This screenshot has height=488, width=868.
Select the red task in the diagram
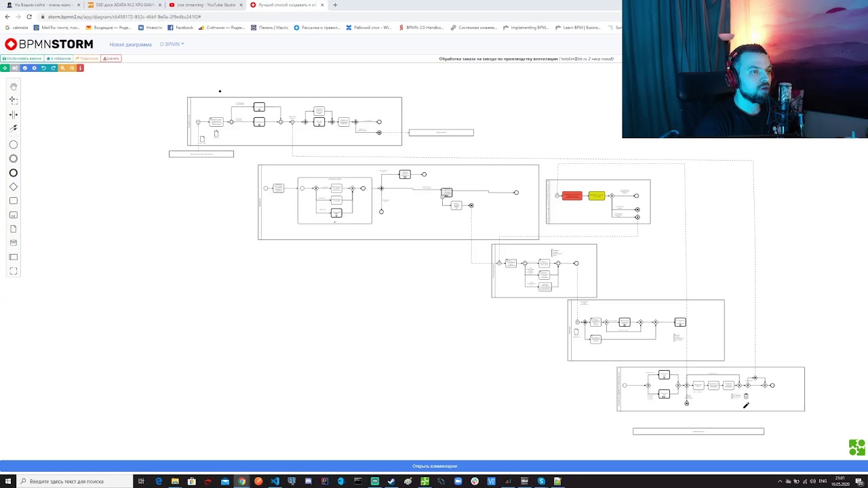pyautogui.click(x=572, y=195)
